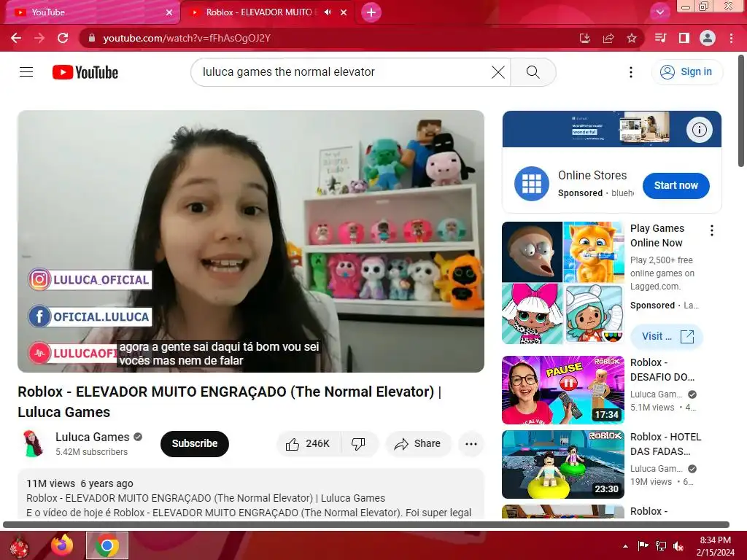Click the address bar URL
The height and width of the screenshot is (560, 747).
click(187, 38)
